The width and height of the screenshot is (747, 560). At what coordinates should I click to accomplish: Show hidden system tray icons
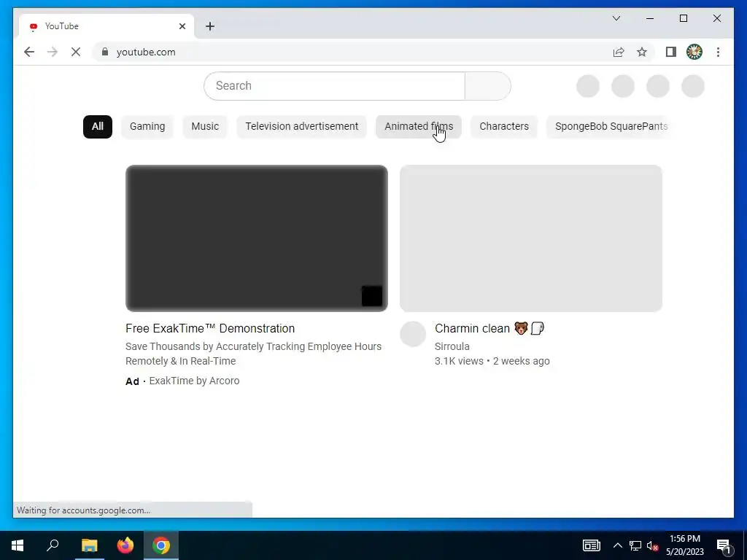pyautogui.click(x=617, y=545)
